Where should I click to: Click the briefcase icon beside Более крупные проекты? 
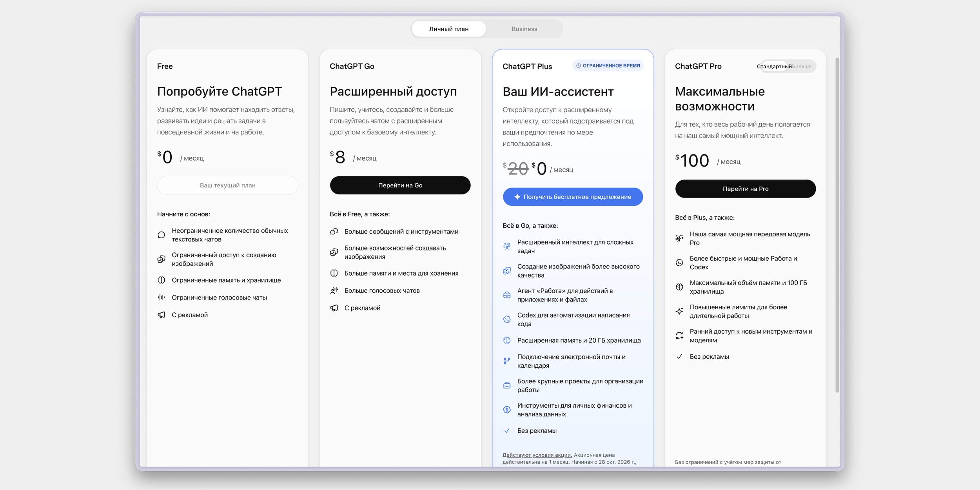(507, 385)
